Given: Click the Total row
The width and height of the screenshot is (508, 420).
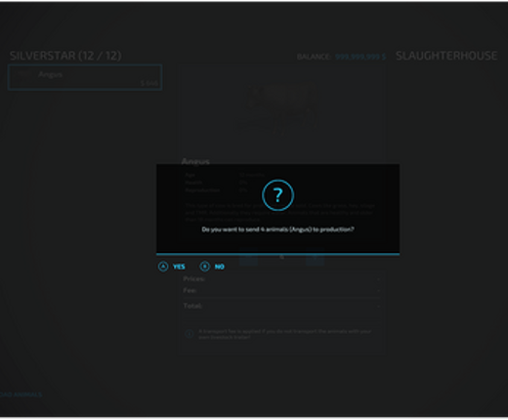Looking at the screenshot, I should tap(281, 306).
